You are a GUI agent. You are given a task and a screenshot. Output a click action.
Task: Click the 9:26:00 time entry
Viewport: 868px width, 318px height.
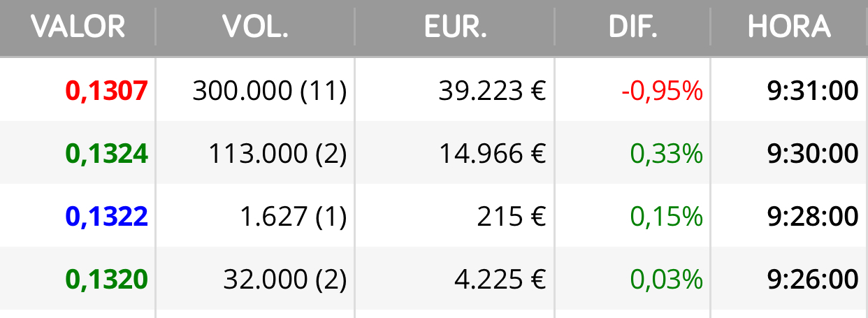(x=812, y=280)
